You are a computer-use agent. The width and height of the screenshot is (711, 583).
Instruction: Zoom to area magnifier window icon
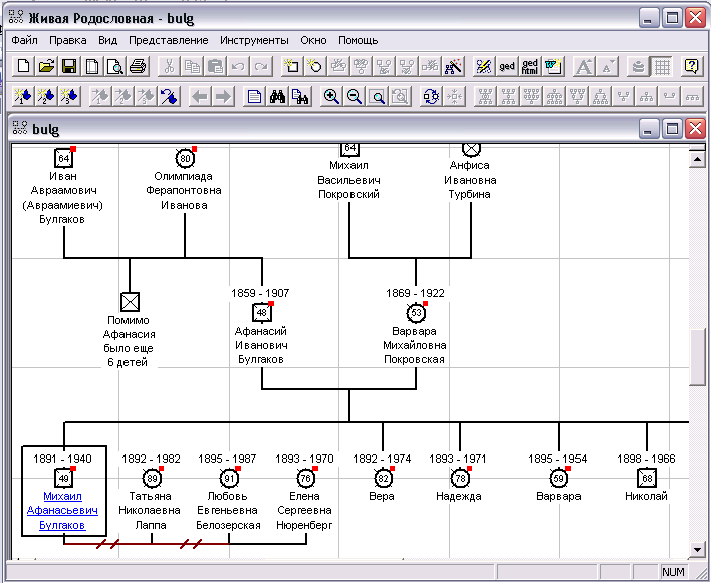[x=377, y=97]
